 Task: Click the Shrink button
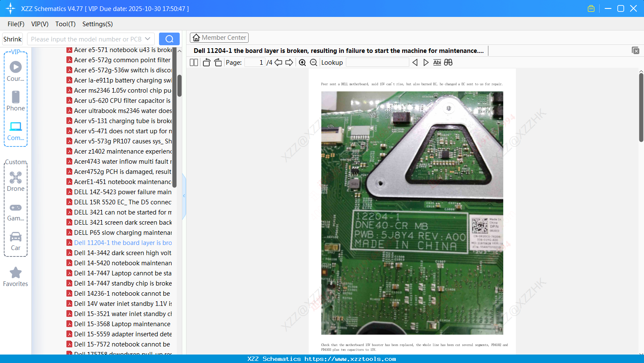click(x=12, y=39)
